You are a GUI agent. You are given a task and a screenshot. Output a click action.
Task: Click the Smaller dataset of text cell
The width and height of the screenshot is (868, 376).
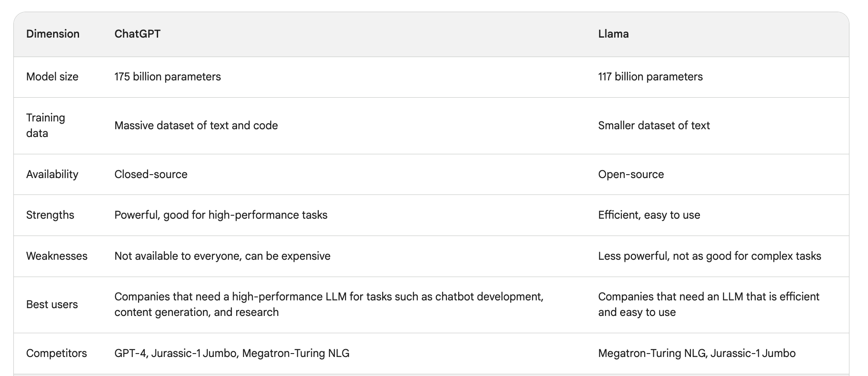click(x=654, y=125)
